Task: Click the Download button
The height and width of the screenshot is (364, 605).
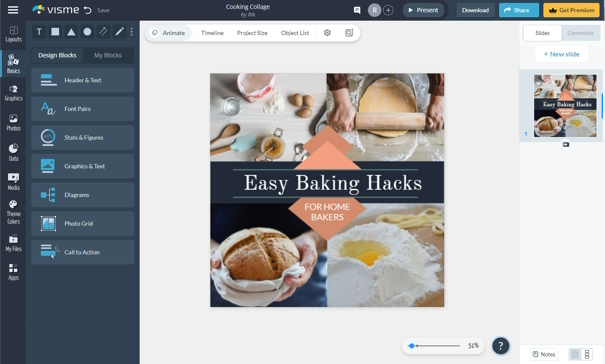Action: (x=475, y=10)
